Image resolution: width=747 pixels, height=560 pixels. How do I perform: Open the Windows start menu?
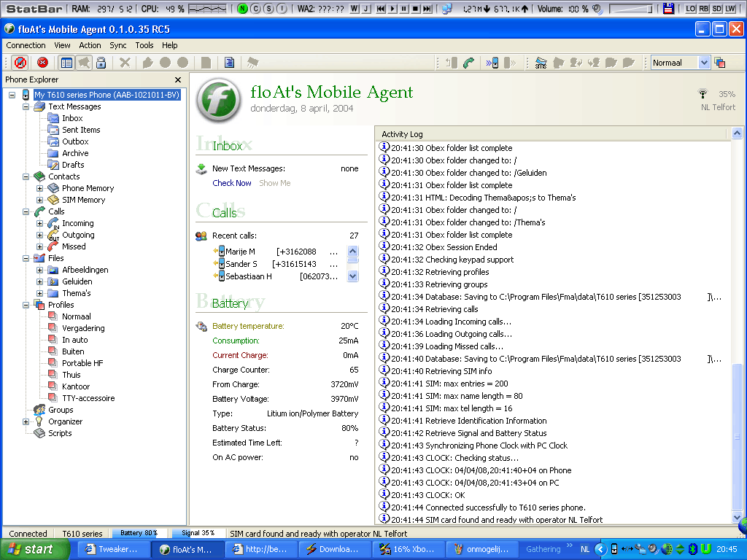click(34, 549)
